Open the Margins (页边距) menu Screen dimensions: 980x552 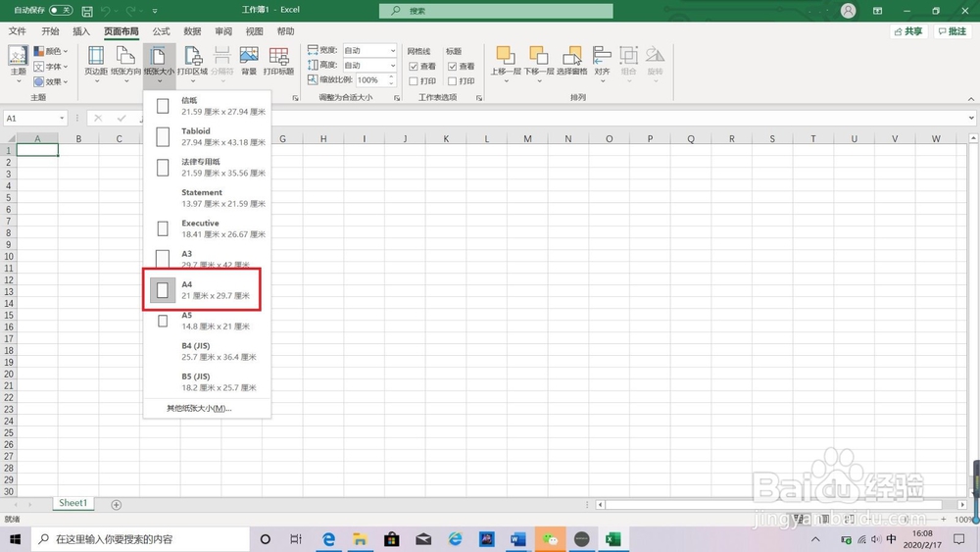[96, 65]
